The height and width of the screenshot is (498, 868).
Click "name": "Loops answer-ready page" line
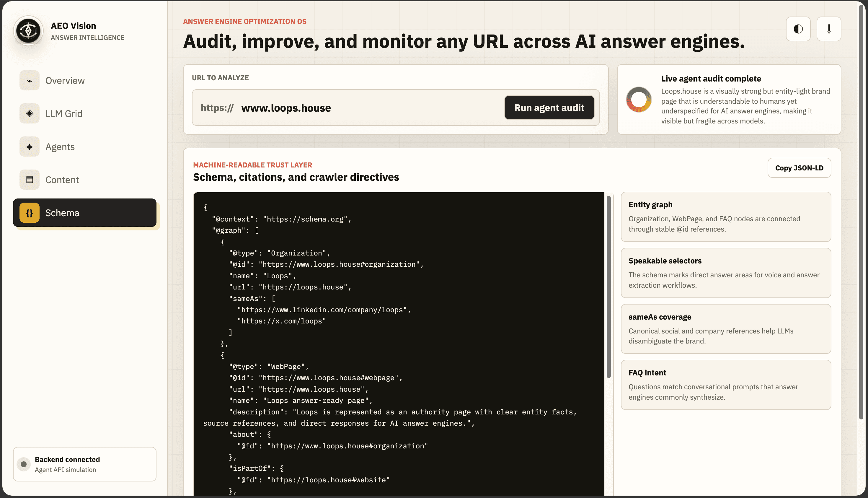coord(301,401)
